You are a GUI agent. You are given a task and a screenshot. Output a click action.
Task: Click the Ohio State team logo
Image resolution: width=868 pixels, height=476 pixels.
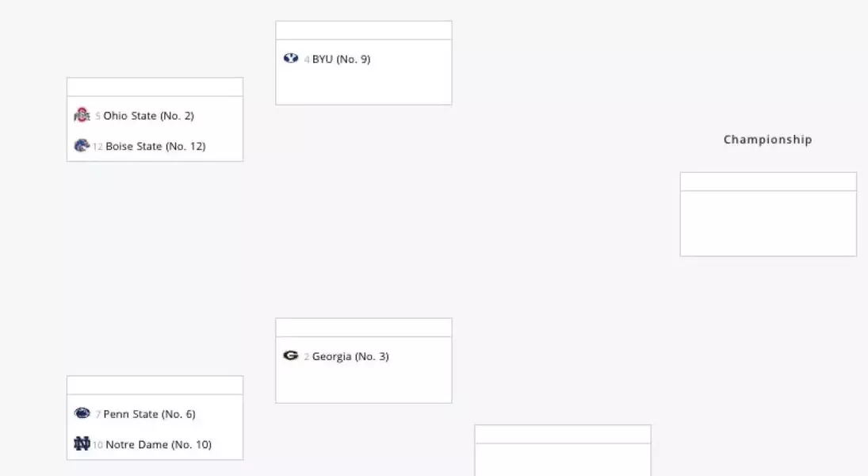pyautogui.click(x=82, y=115)
